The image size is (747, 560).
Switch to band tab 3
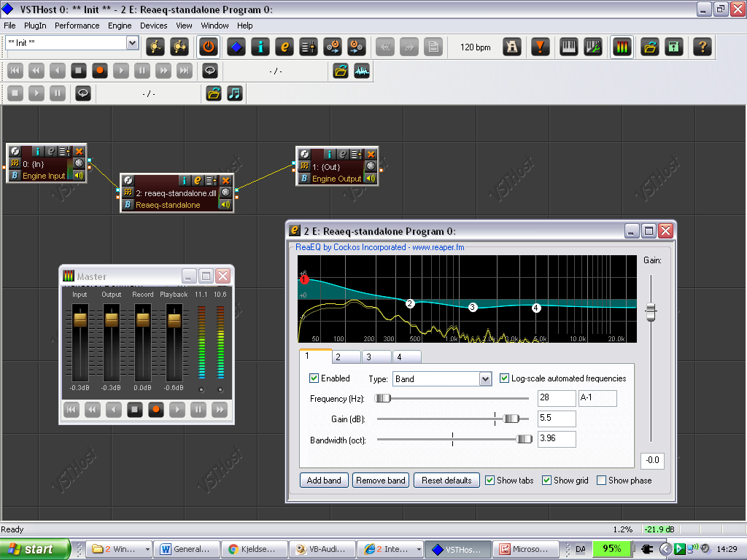[x=376, y=357]
